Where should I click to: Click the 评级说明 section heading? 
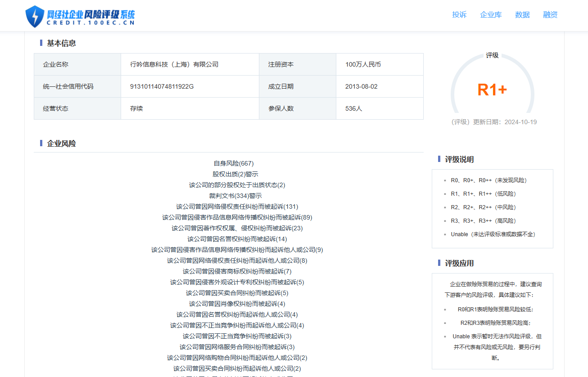(459, 159)
